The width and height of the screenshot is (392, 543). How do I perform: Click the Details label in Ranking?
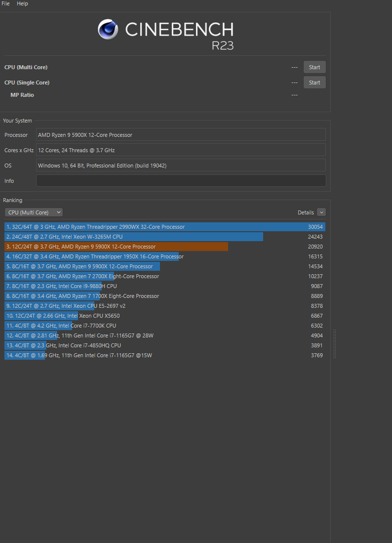coord(306,212)
